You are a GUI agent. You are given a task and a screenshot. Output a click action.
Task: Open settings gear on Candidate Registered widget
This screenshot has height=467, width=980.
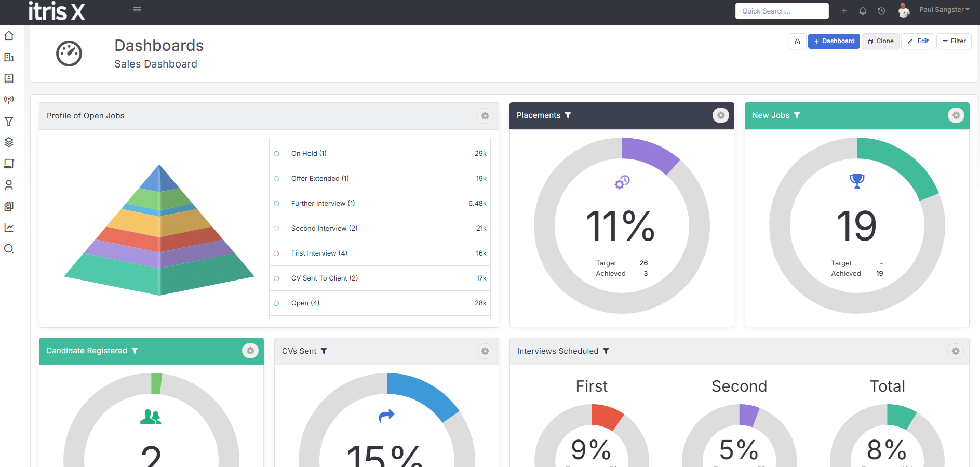pyautogui.click(x=250, y=351)
